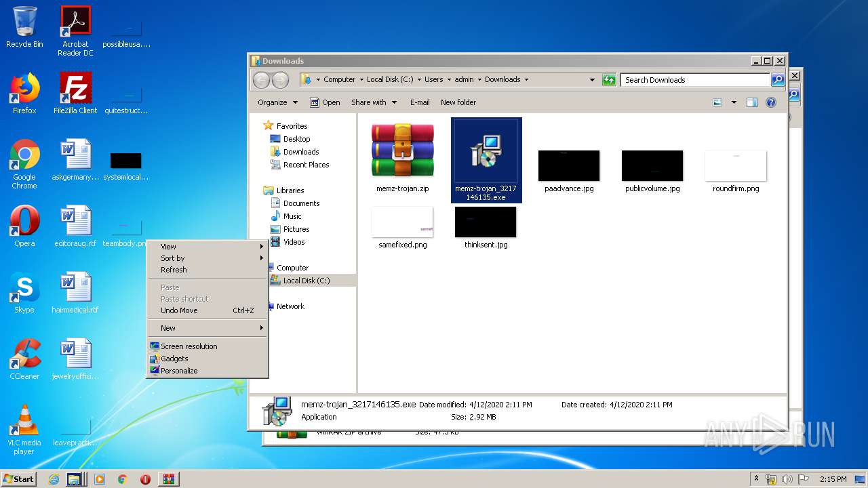Open Firefox desktop shortcut
The height and width of the screenshot is (488, 868).
[24, 94]
